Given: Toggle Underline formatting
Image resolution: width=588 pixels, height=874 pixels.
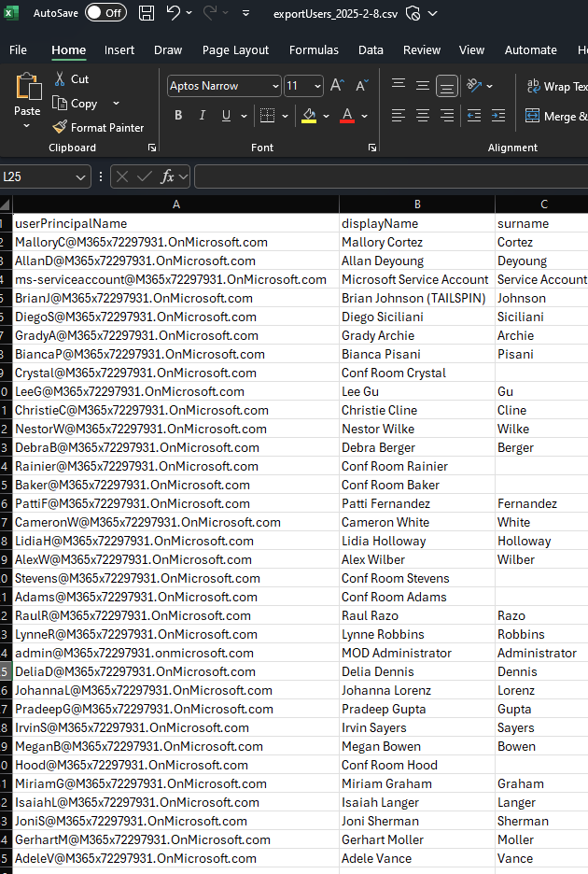Looking at the screenshot, I should (x=226, y=116).
